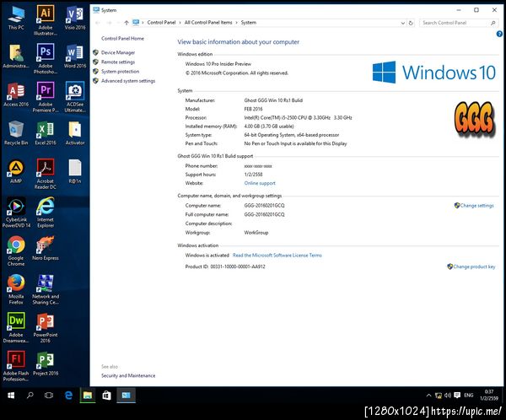Open Visio 2016 desktop shortcut

pos(75,18)
